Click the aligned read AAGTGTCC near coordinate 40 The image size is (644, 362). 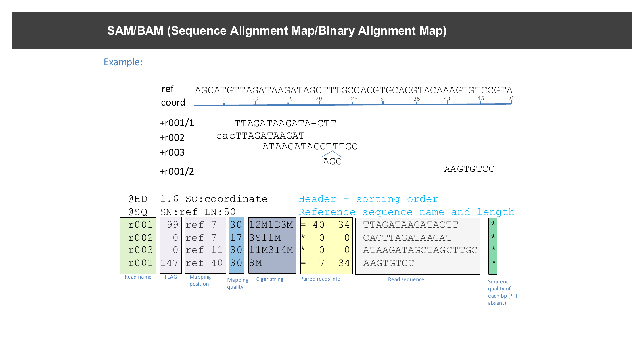(469, 169)
